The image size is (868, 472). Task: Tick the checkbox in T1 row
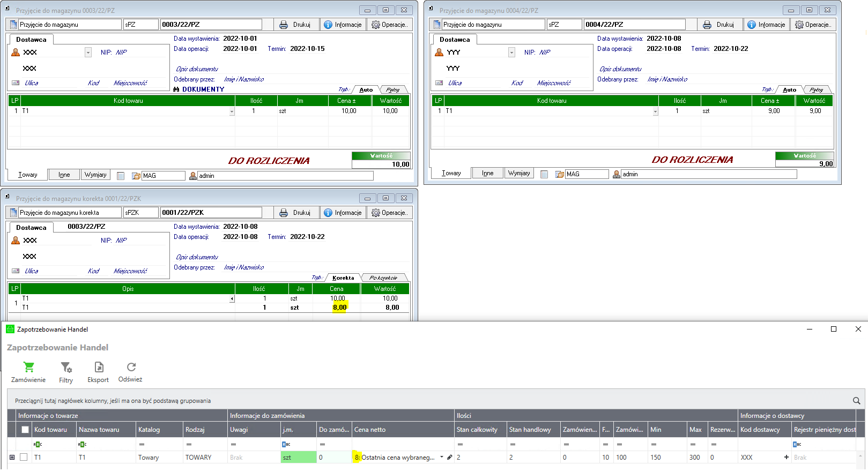point(24,457)
